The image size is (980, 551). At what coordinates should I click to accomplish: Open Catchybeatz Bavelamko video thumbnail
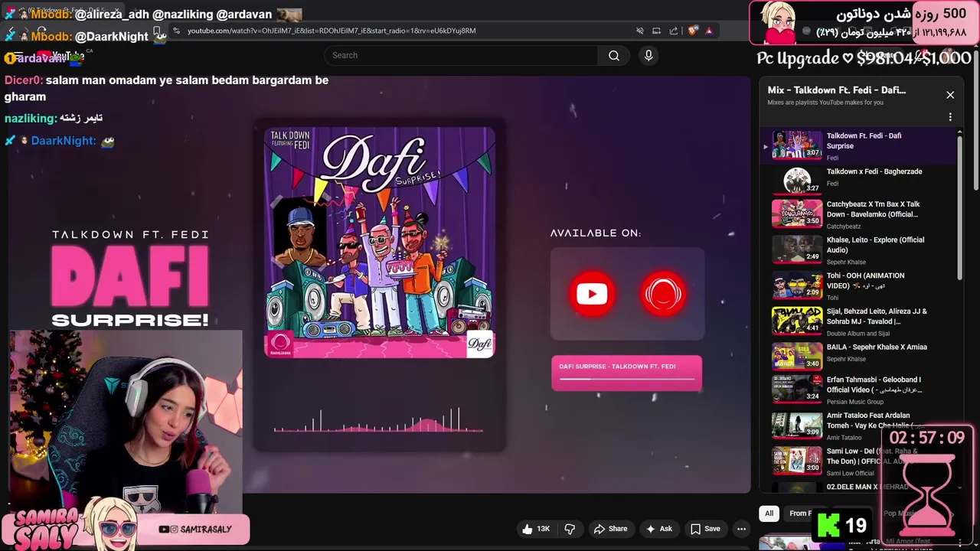796,214
